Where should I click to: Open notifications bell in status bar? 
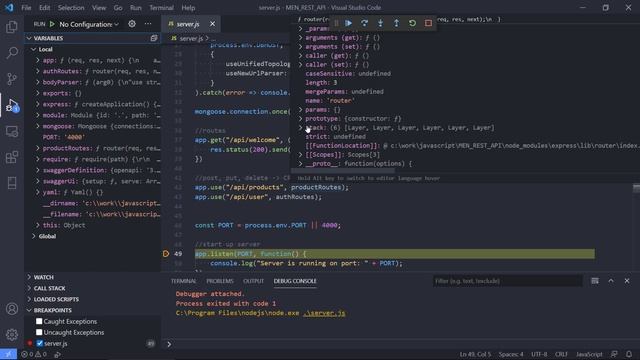tap(629, 354)
